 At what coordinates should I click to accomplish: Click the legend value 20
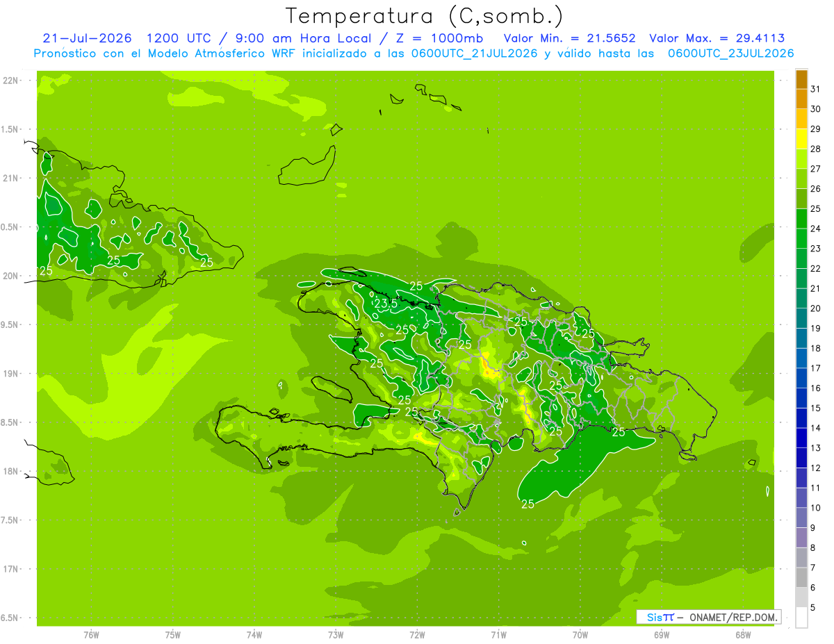pos(815,308)
